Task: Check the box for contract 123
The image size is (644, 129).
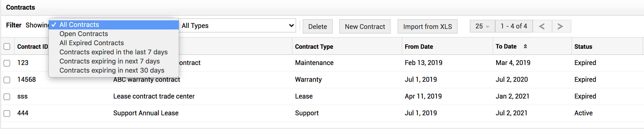Action: 7,63
